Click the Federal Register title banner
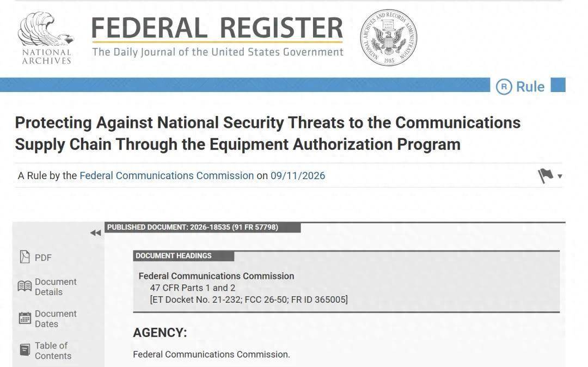This screenshot has width=588, height=367. click(217, 36)
